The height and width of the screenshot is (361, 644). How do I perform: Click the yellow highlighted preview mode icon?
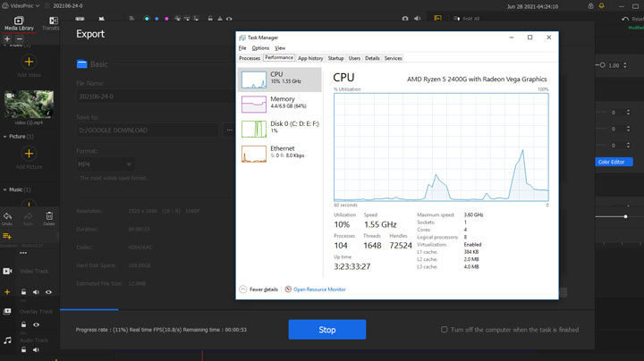coord(437,19)
